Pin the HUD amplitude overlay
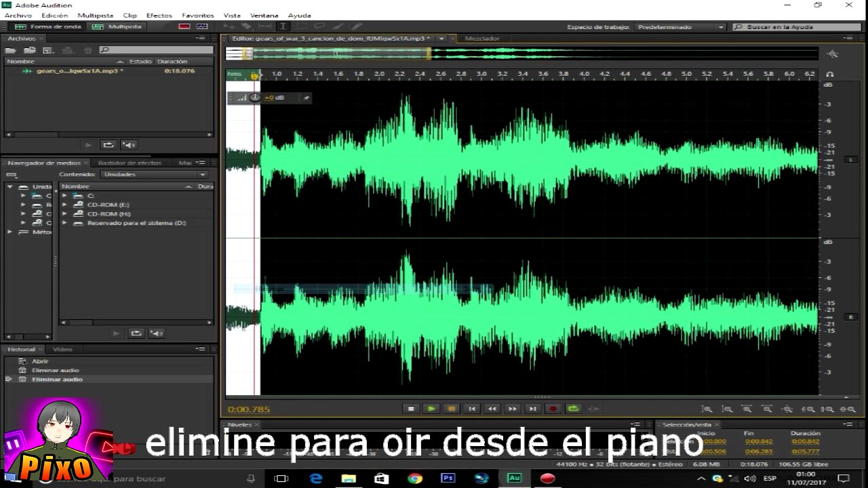The image size is (868, 488). pyautogui.click(x=307, y=98)
